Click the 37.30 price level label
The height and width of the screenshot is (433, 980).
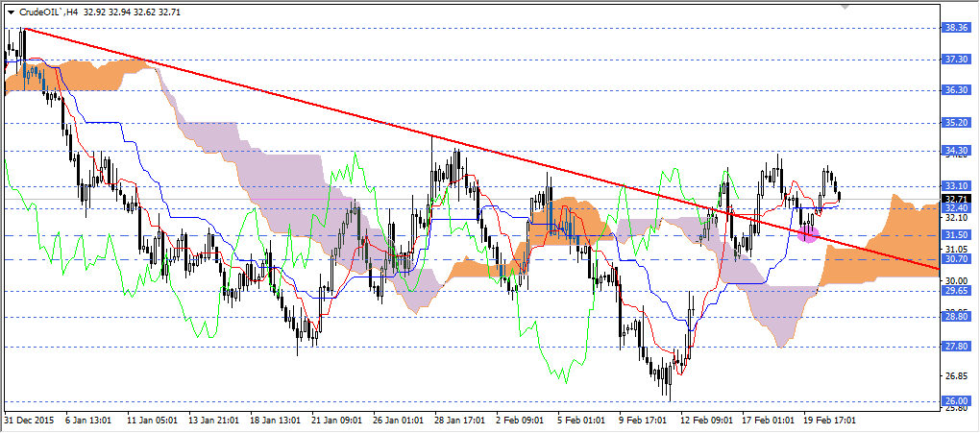click(x=957, y=60)
